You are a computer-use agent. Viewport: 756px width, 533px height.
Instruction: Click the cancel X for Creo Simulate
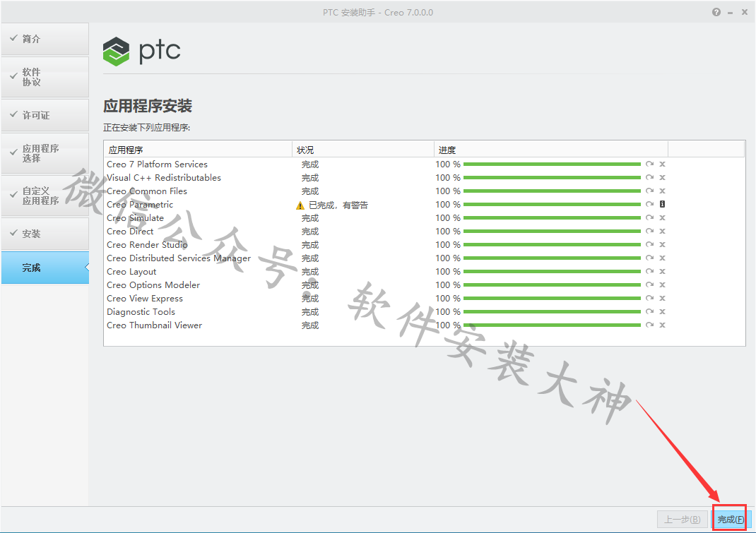pos(663,218)
